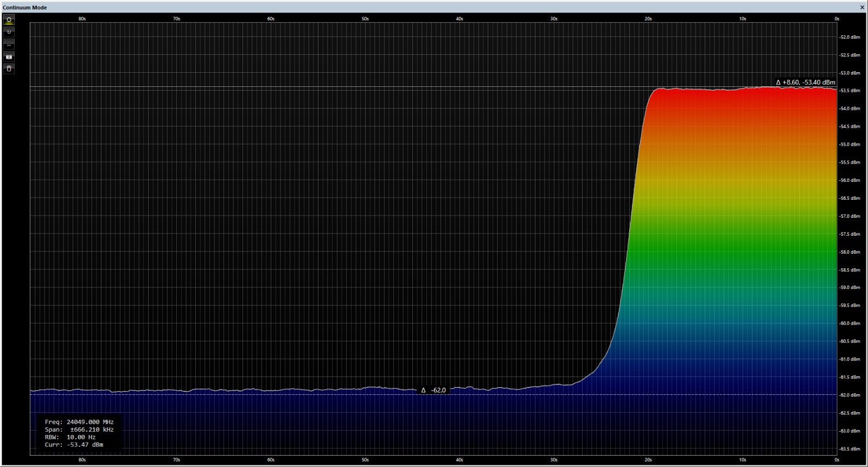Close the Continuum Mode window
Screen dimensions: 868x467
tap(862, 8)
